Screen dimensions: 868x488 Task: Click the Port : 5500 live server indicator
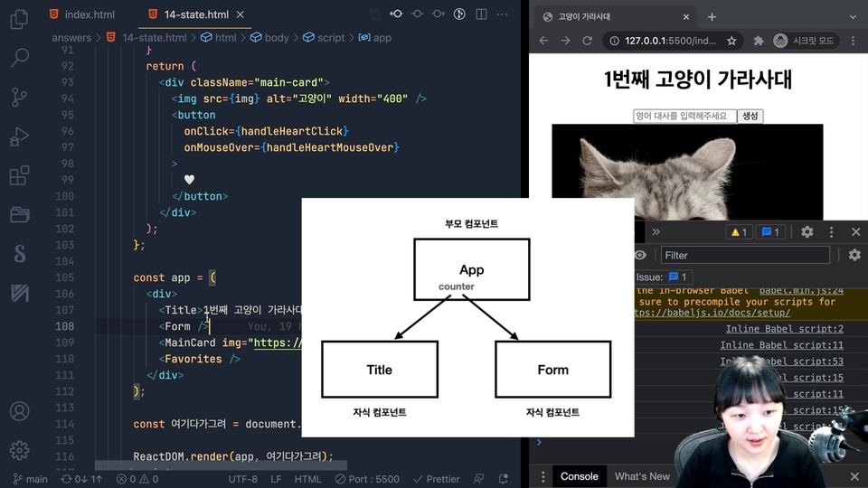(x=368, y=479)
